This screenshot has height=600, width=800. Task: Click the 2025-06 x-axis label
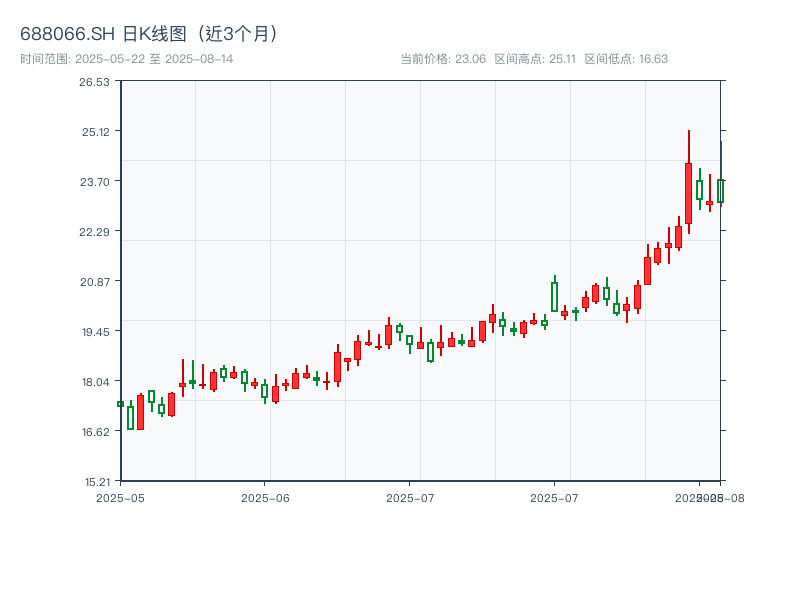coord(265,498)
